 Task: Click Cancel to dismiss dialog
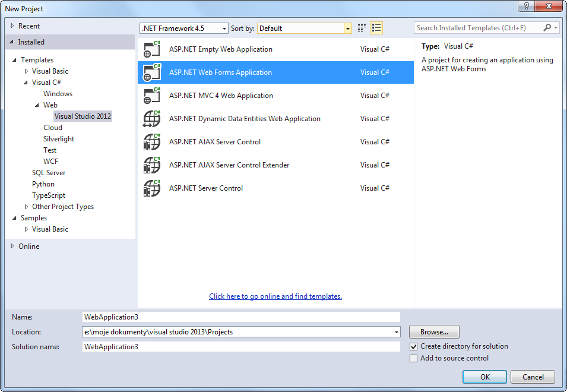click(x=533, y=377)
